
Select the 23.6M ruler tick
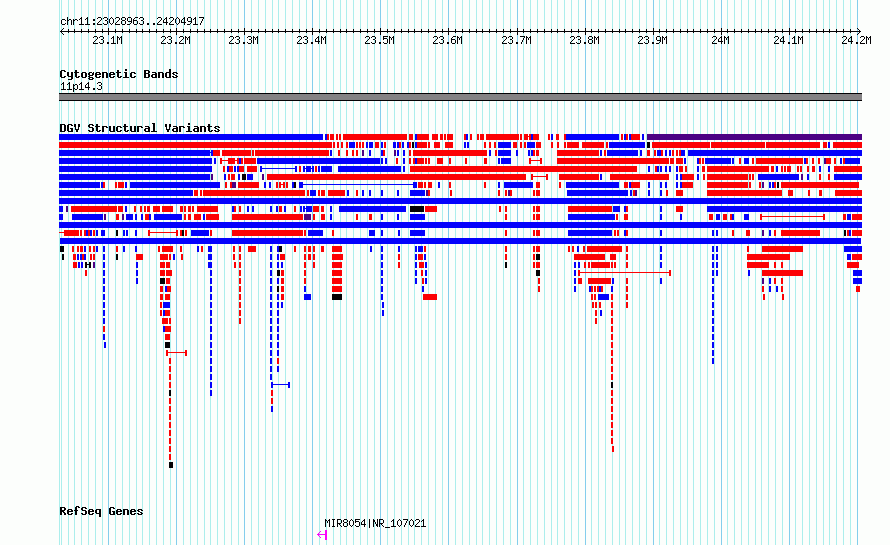[448, 40]
